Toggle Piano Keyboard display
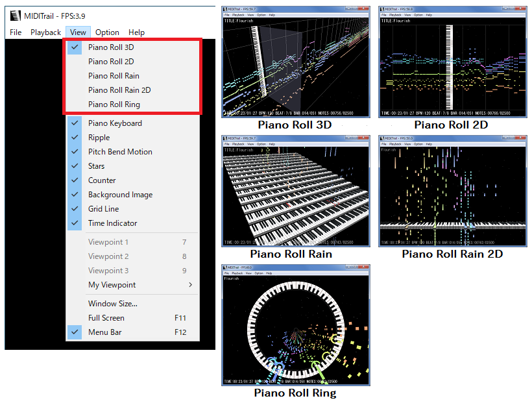Screen dimensions: 532x405 coord(133,123)
